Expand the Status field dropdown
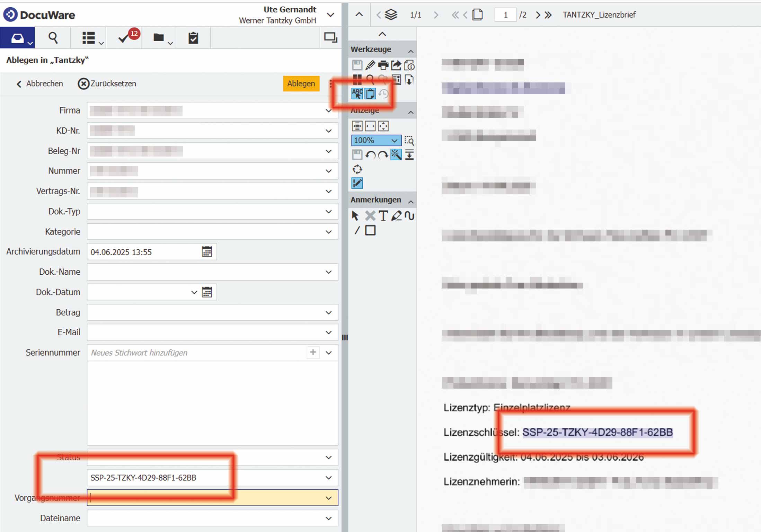The width and height of the screenshot is (761, 532). 328,458
